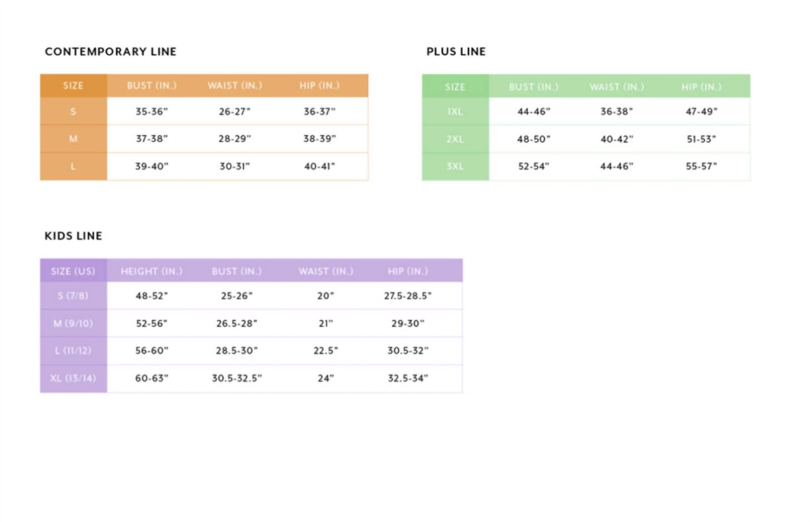Click the 35-36" bust measurement

151,111
